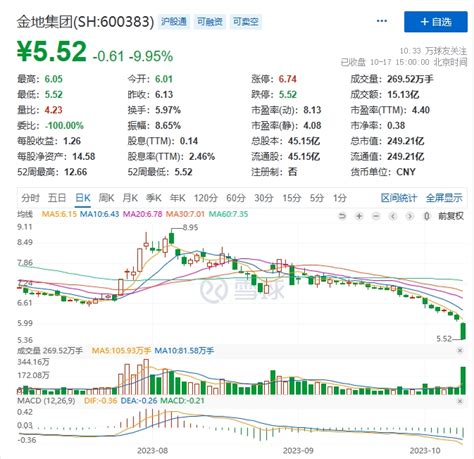Switch to the 五日 five-day tab
This screenshot has height=459, width=474.
[x=57, y=198]
